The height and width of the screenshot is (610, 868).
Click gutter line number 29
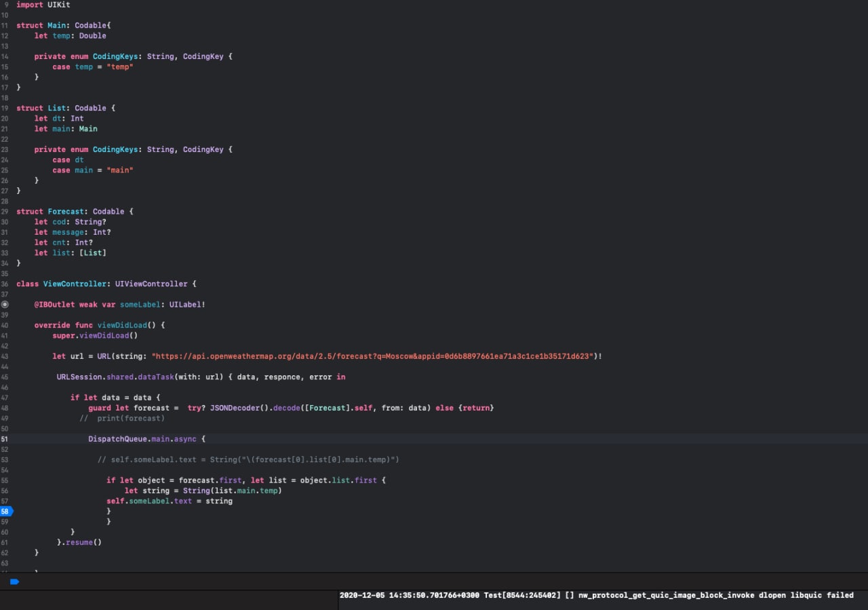point(5,211)
